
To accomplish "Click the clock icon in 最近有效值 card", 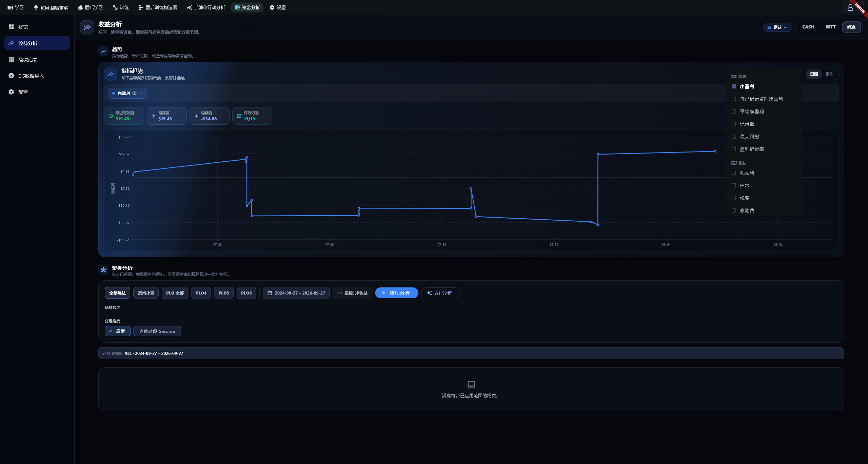I will point(111,116).
